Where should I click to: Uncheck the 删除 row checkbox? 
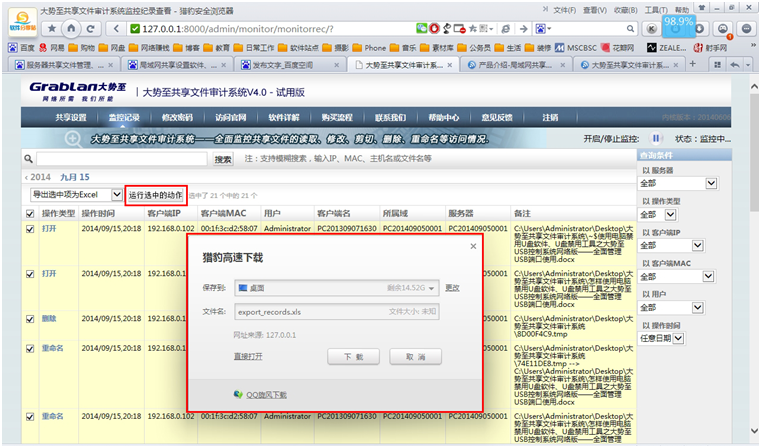pos(30,318)
